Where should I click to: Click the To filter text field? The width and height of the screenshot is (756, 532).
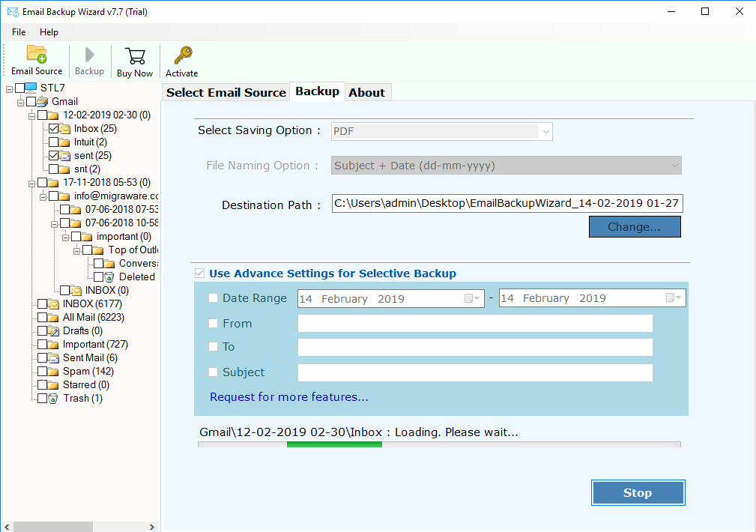click(475, 347)
